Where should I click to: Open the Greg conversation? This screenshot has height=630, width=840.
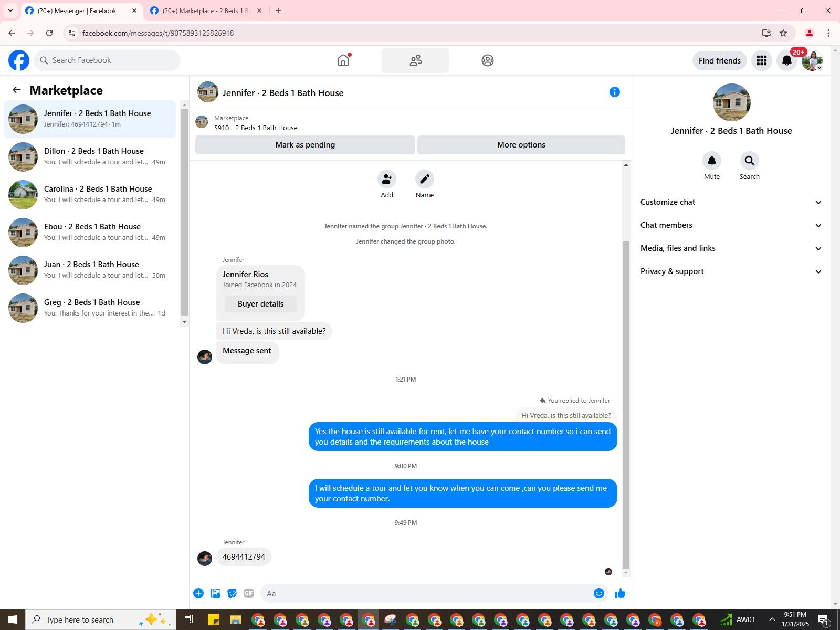pos(90,308)
